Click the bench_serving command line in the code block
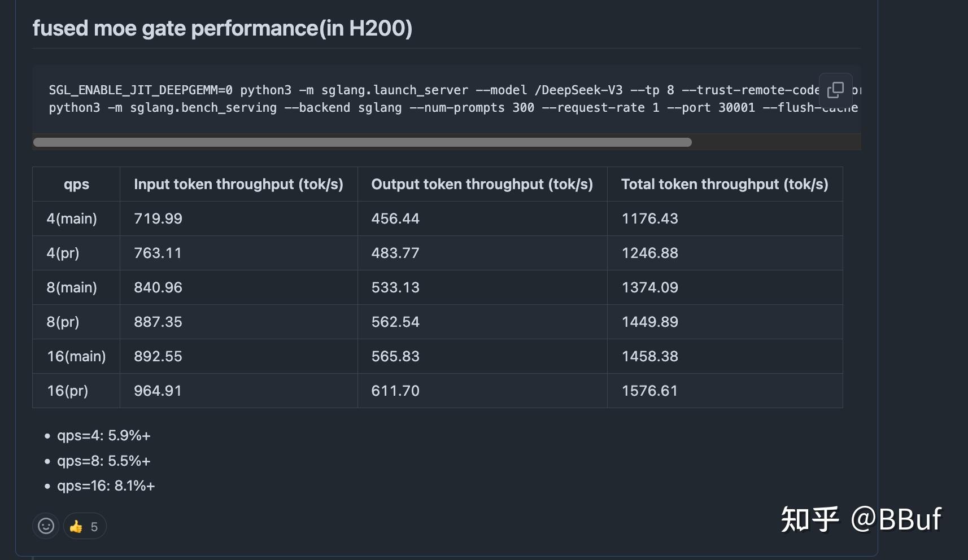Viewport: 968px width, 560px height. 395,107
